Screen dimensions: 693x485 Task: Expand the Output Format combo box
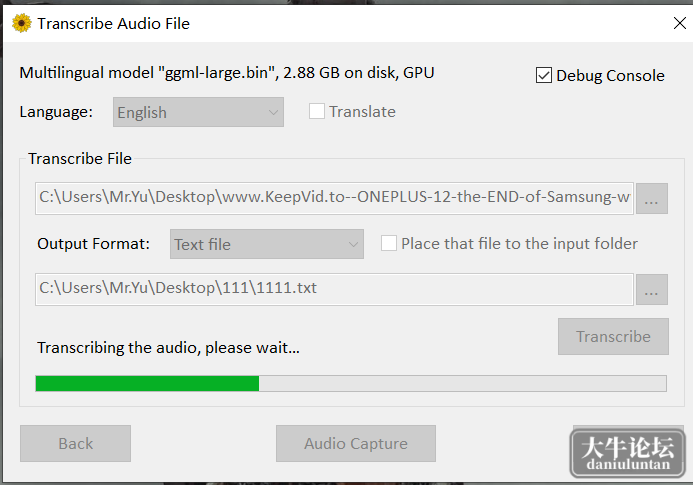(x=267, y=244)
